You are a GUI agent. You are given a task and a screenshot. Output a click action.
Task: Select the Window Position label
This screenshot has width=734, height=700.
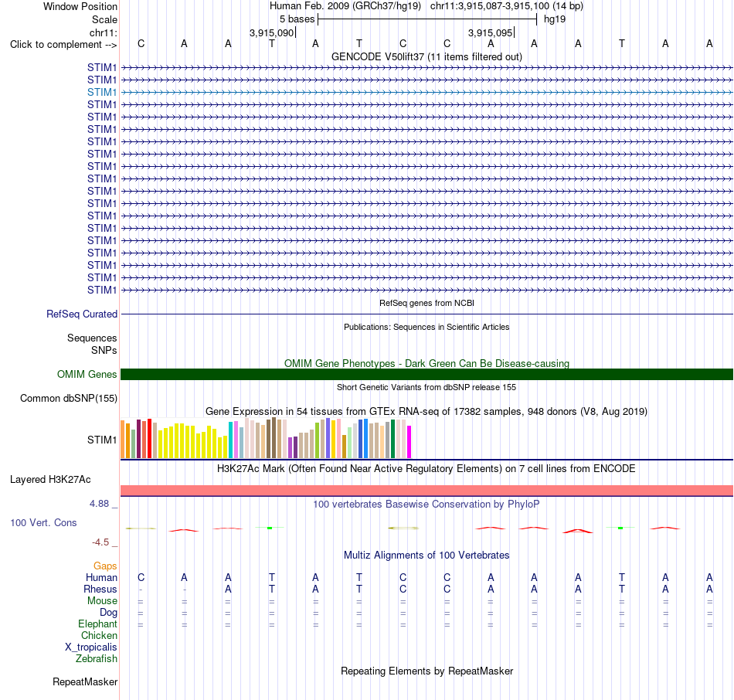click(80, 6)
